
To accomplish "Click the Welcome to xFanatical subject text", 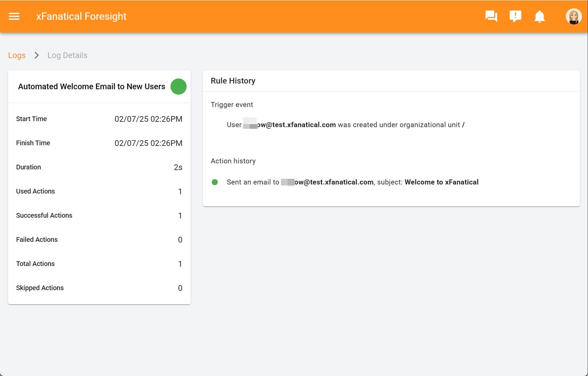I will click(x=441, y=182).
